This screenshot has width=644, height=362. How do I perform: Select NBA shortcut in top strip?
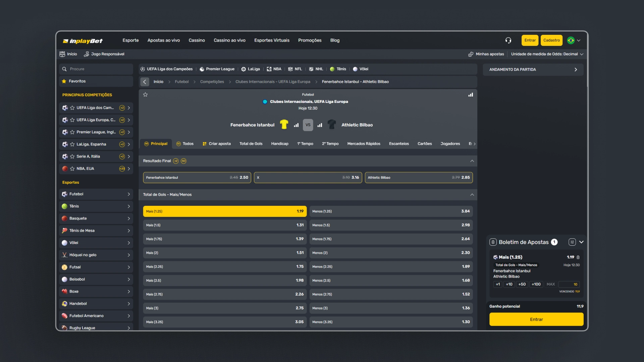click(274, 69)
